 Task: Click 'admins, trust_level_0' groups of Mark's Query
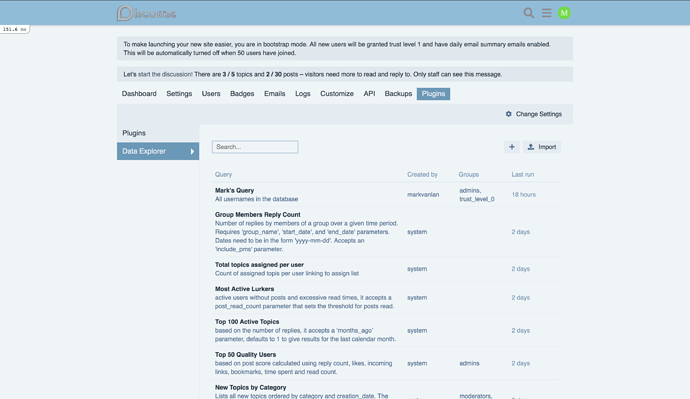[477, 195]
